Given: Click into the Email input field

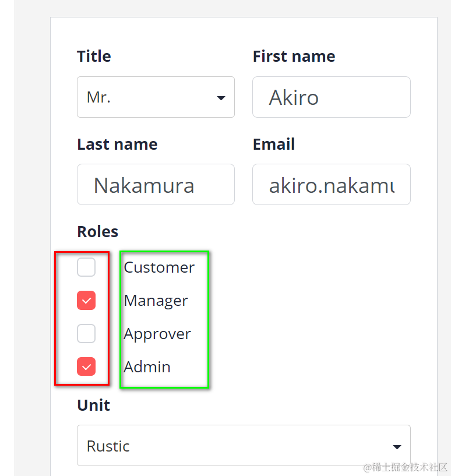Looking at the screenshot, I should click(x=331, y=185).
